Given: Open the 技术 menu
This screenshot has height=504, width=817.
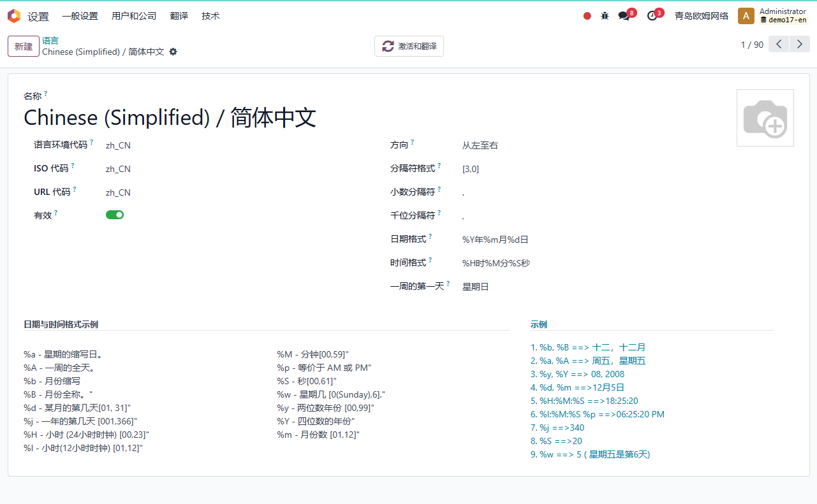Looking at the screenshot, I should [x=210, y=16].
